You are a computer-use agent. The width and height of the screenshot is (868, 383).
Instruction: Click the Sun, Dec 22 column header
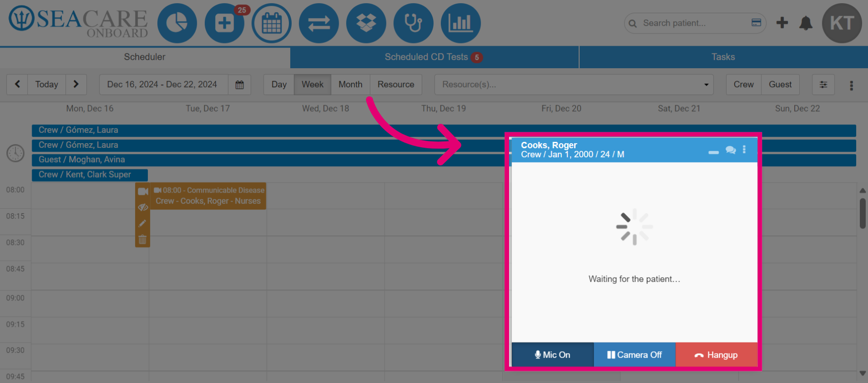click(797, 108)
